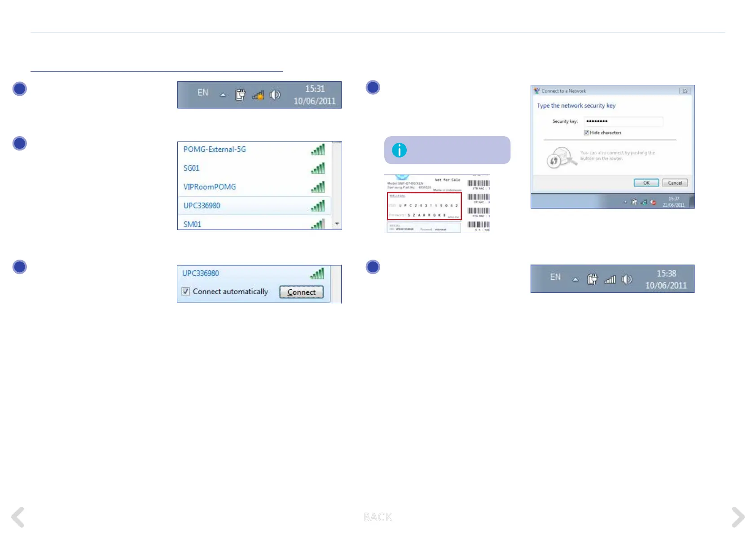Open the 15:31 clock and date
Viewport: 756px width, 535px height.
tap(314, 95)
